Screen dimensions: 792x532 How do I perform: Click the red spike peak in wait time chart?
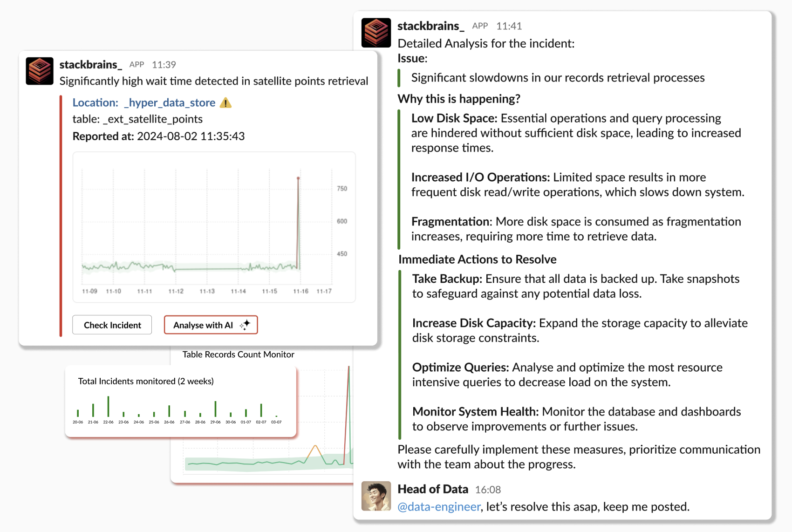click(298, 178)
